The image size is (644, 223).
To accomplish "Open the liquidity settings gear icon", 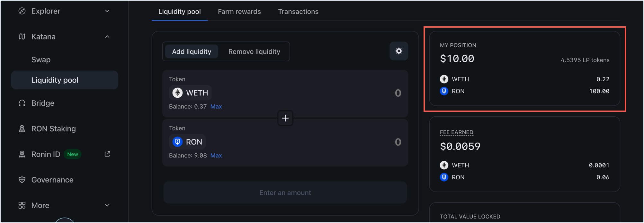I will [x=399, y=51].
